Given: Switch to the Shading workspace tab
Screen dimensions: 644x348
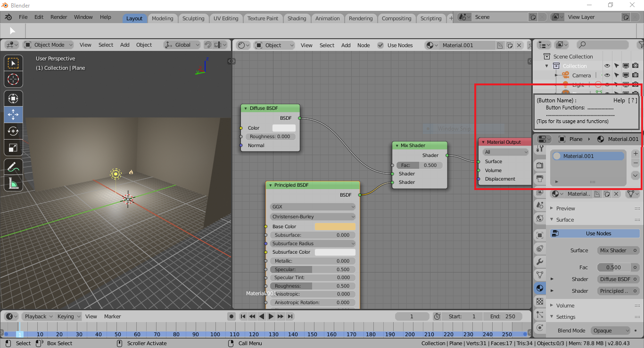Looking at the screenshot, I should click(297, 18).
